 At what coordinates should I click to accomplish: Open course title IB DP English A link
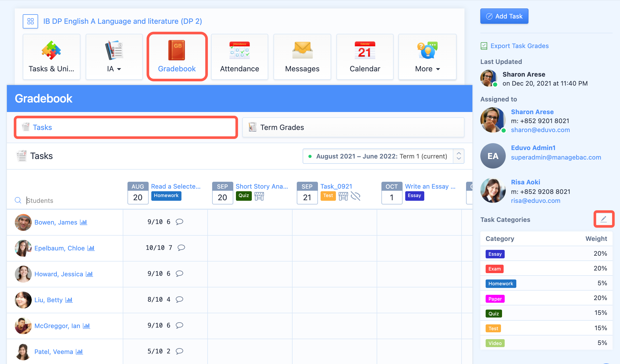click(122, 21)
